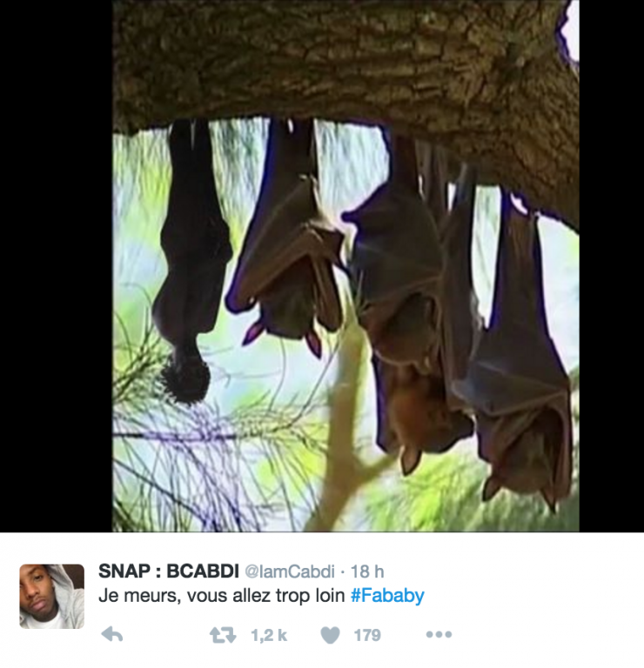Visit the @IamCabdi handle link

tap(295, 571)
